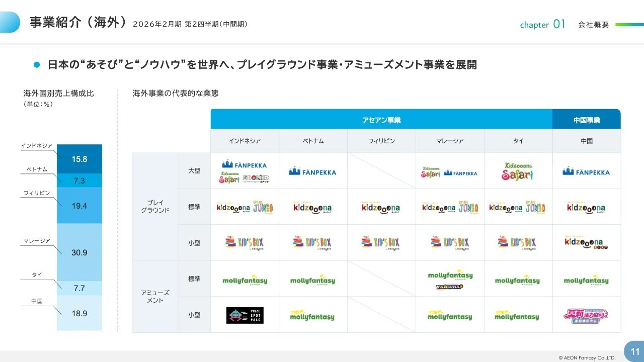Screen dimensions: 644x362
Task: Select the 莫莉活力空间 logo under China
Action: click(587, 314)
